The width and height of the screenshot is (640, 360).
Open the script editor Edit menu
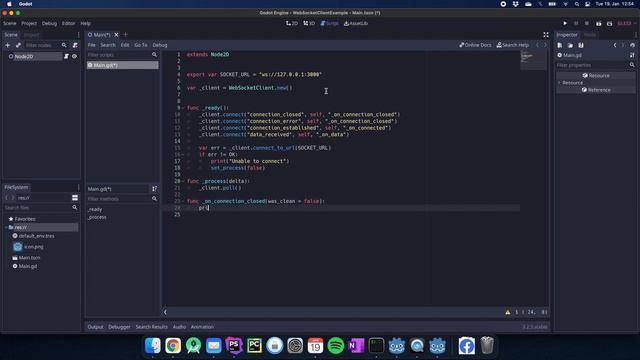coord(125,45)
